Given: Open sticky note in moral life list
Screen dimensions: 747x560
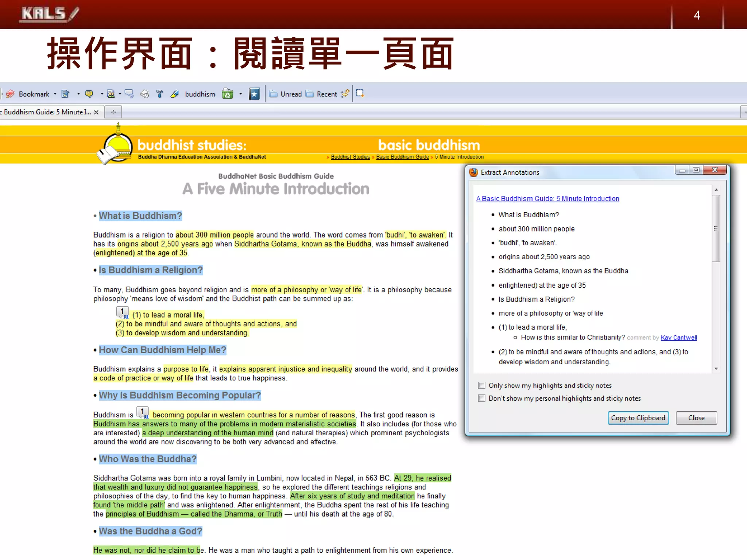Looking at the screenshot, I should (122, 312).
